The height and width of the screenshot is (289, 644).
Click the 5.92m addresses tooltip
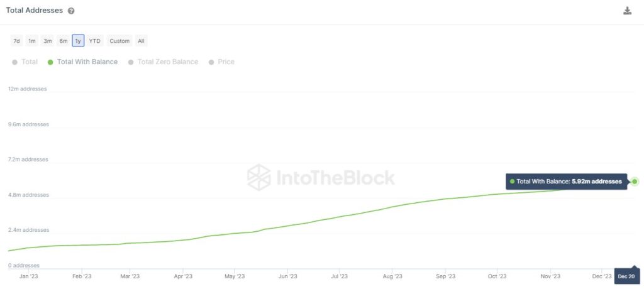coord(566,182)
